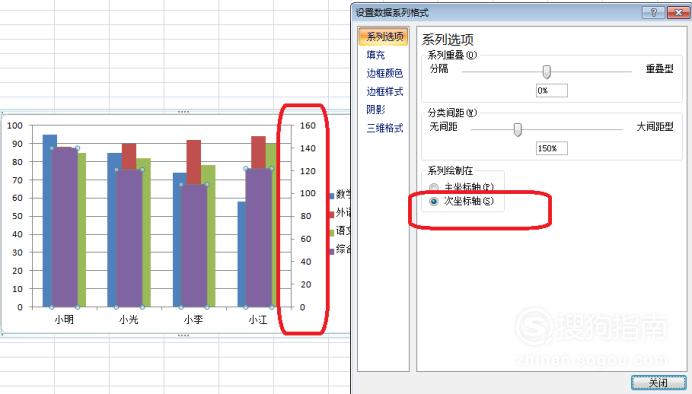Click the 小光 category label

[x=129, y=319]
